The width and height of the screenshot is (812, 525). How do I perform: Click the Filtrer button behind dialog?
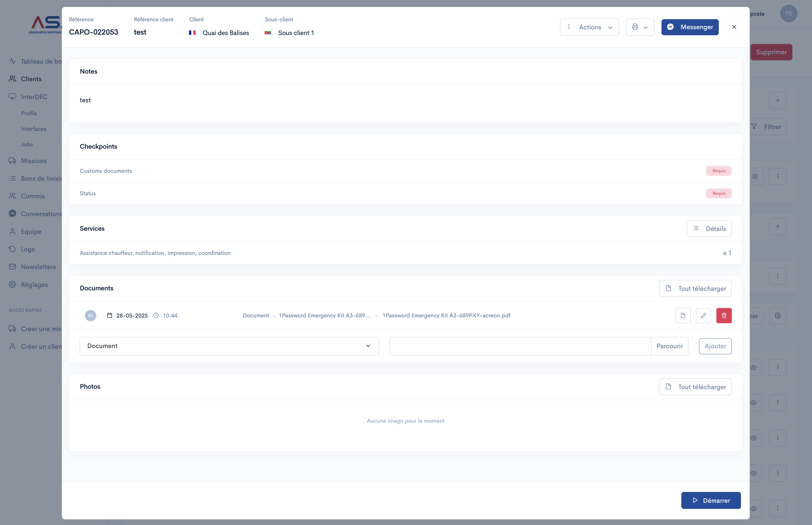click(x=768, y=127)
